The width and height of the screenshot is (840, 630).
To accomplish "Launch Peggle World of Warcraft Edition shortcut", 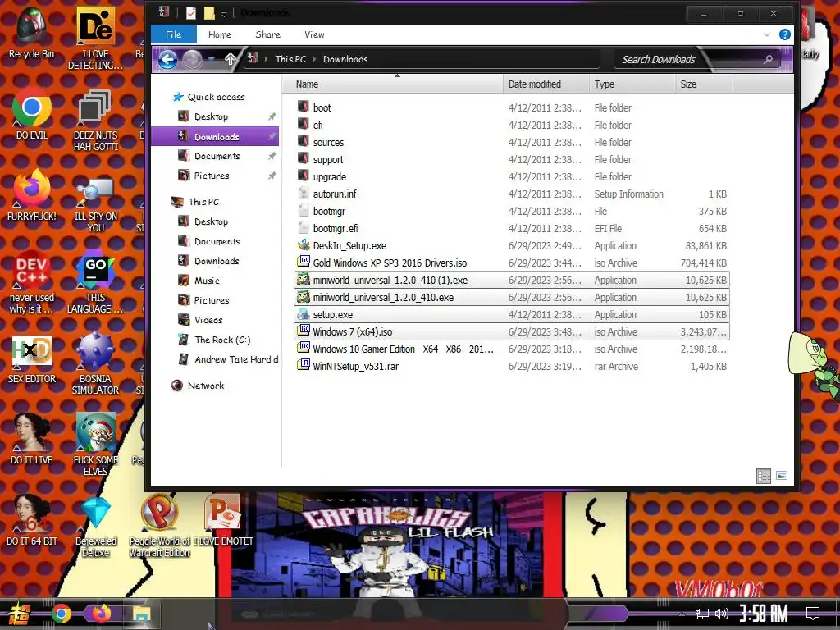I will tap(159, 527).
